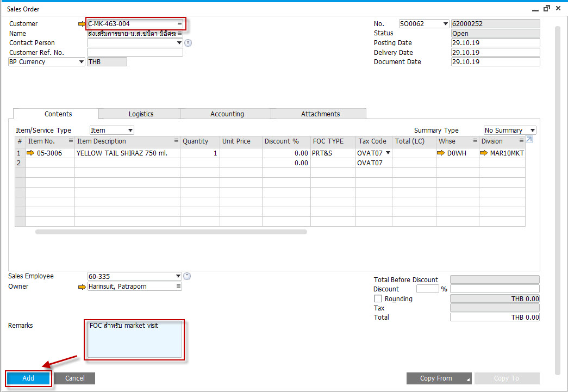This screenshot has height=392, width=568.
Task: Click link arrow beside item 05-3006
Action: tap(30, 153)
